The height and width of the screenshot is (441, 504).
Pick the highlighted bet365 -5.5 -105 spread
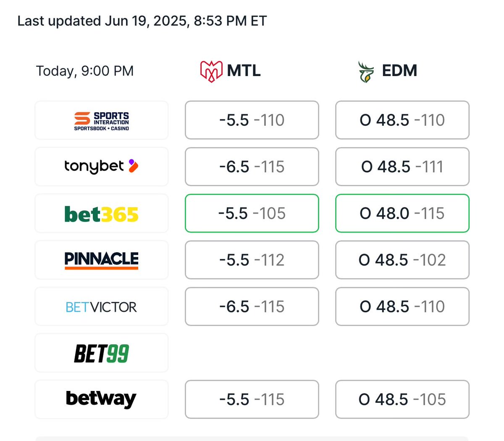point(252,214)
